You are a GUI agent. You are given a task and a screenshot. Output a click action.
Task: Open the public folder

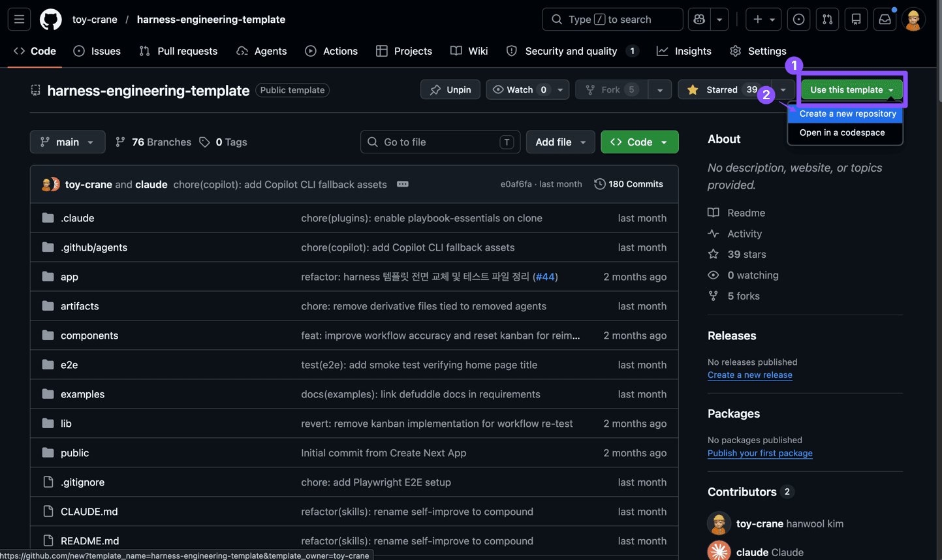(x=74, y=453)
